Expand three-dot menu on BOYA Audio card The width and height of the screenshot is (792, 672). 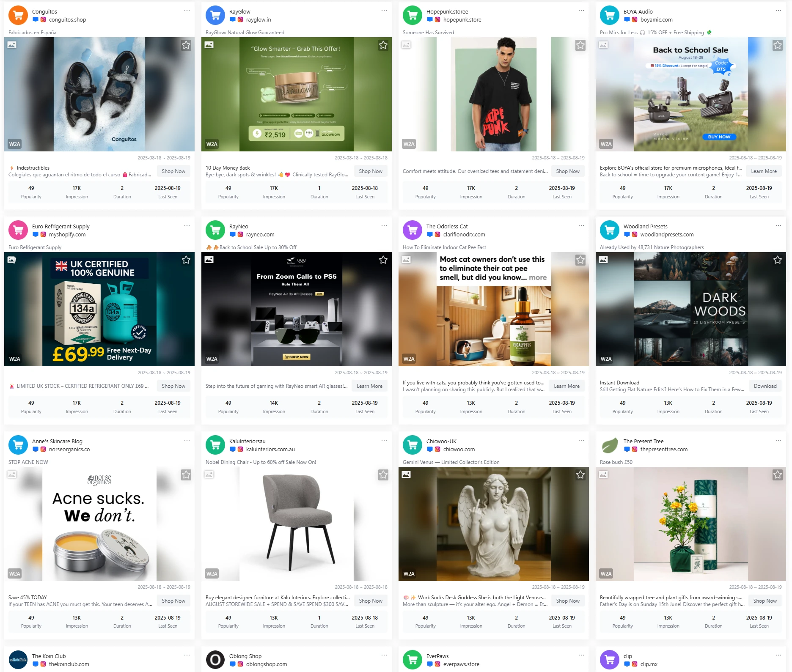pyautogui.click(x=778, y=11)
